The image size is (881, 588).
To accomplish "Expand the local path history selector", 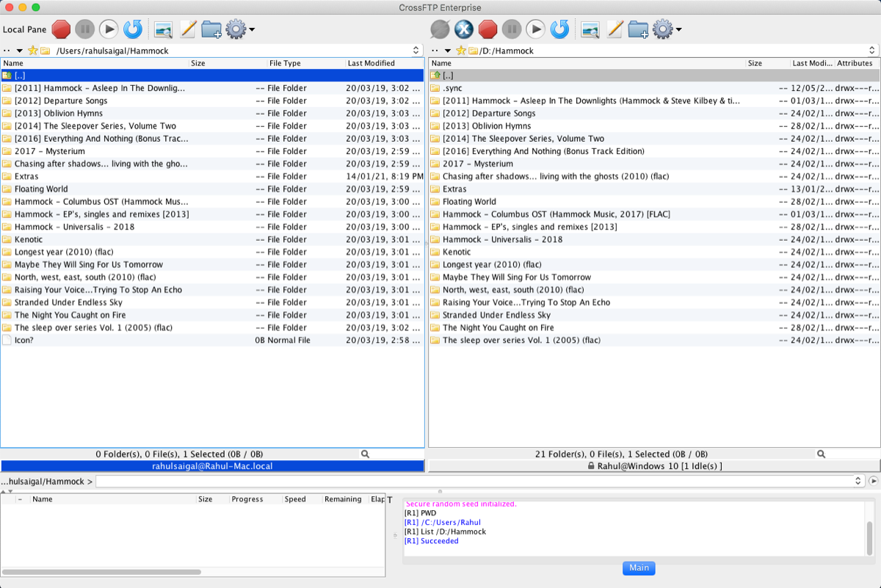I will click(417, 50).
